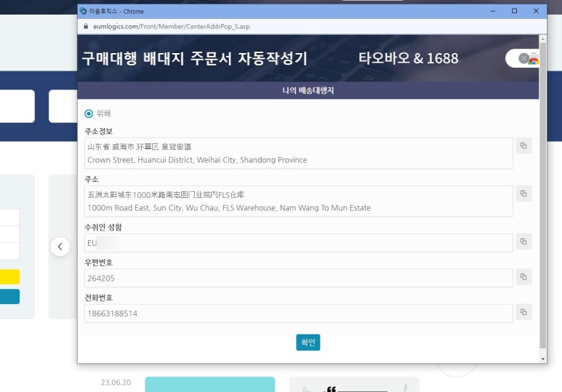Click the 확인 confirm button
The image size is (562, 392).
pos(308,342)
